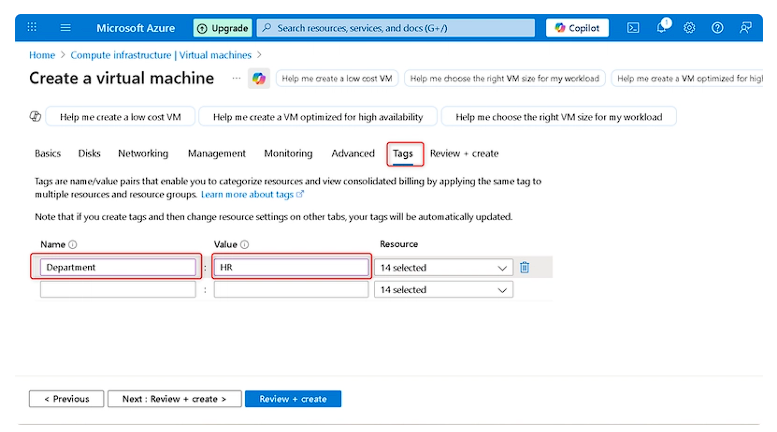Viewport: 777px width, 432px height.
Task: Open Copilot from the header
Action: 577,28
